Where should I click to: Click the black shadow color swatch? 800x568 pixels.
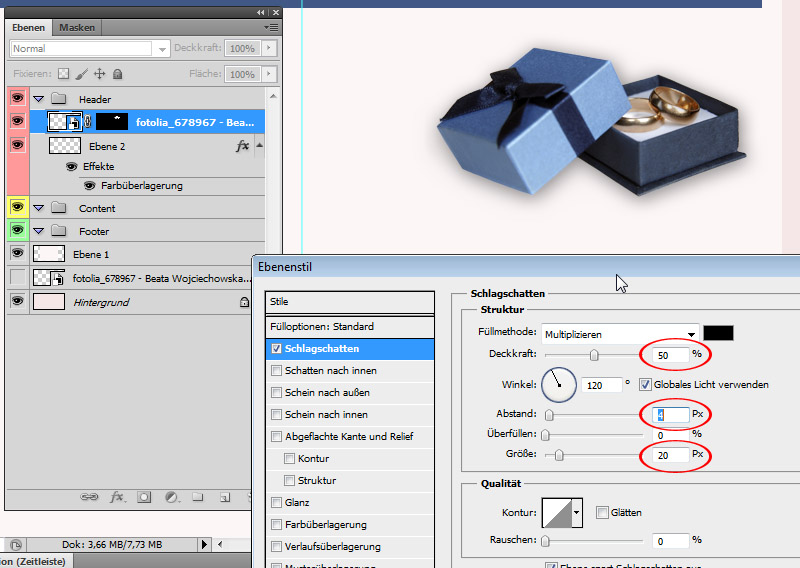(x=718, y=333)
